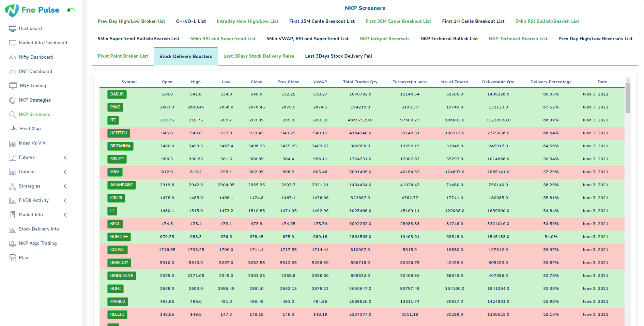Click the Stock Delivery Info chart icon

[x=13, y=229]
